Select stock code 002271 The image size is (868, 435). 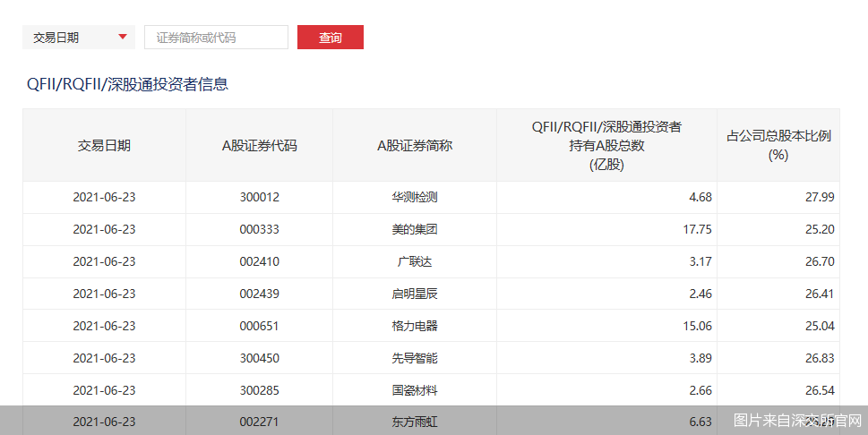(x=259, y=422)
